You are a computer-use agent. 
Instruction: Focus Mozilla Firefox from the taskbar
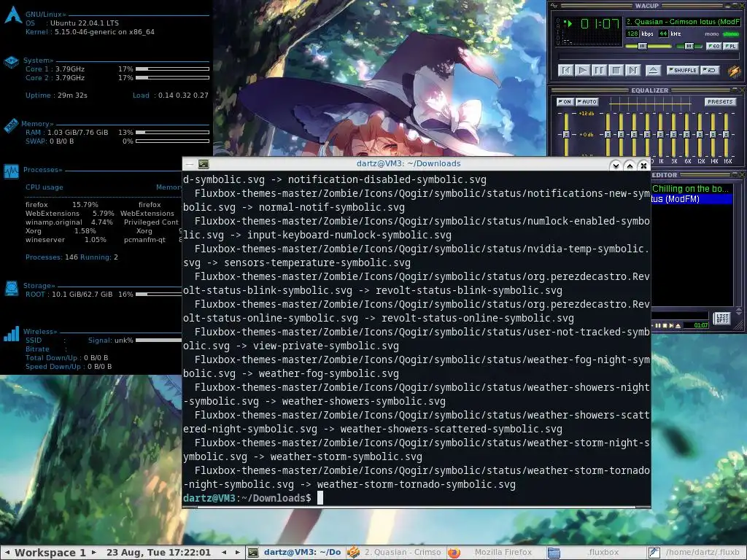point(495,553)
